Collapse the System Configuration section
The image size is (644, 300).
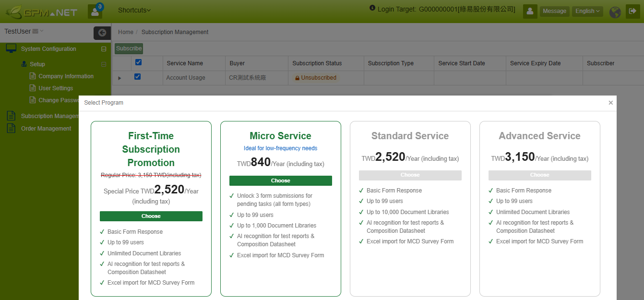pos(104,49)
